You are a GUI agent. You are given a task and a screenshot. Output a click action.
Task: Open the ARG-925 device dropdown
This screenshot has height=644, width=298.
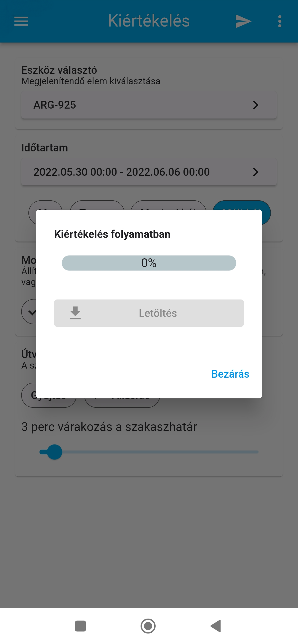pos(138,105)
